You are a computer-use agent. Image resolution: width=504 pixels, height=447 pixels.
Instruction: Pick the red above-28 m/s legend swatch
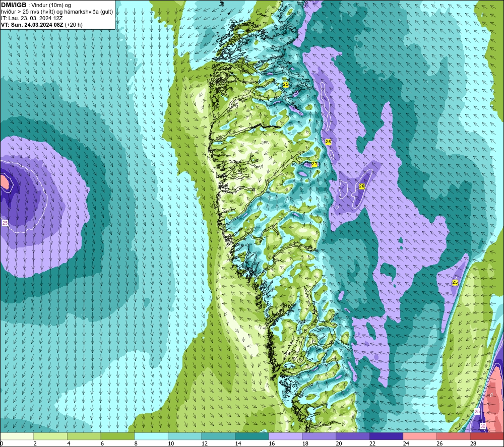pos(487,436)
